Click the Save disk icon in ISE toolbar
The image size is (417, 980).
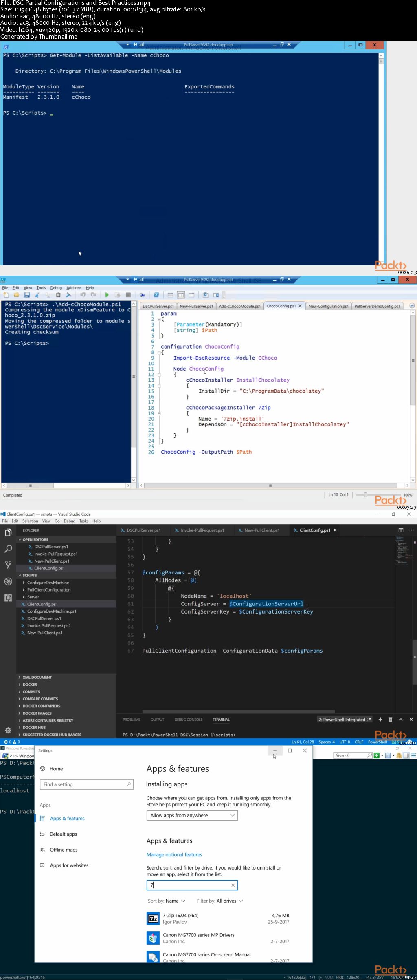coord(27,295)
